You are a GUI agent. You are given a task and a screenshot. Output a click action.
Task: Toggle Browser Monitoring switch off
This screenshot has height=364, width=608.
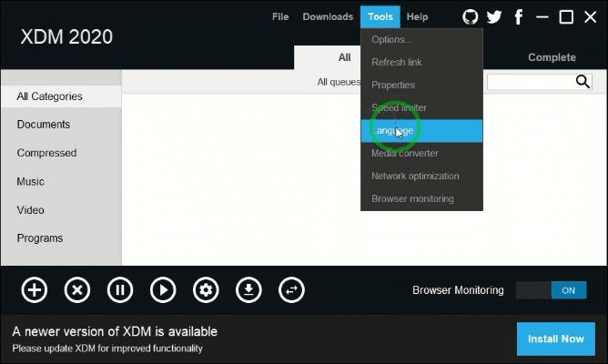point(550,290)
